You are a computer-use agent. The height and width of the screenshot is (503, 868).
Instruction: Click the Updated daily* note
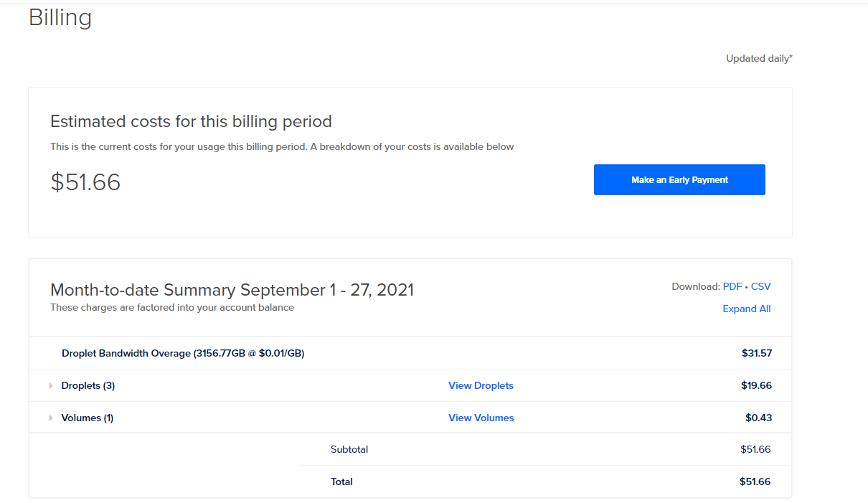[759, 58]
